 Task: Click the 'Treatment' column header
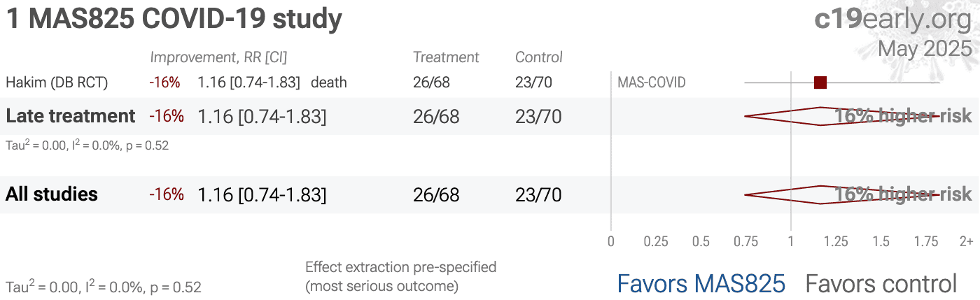coord(446,57)
